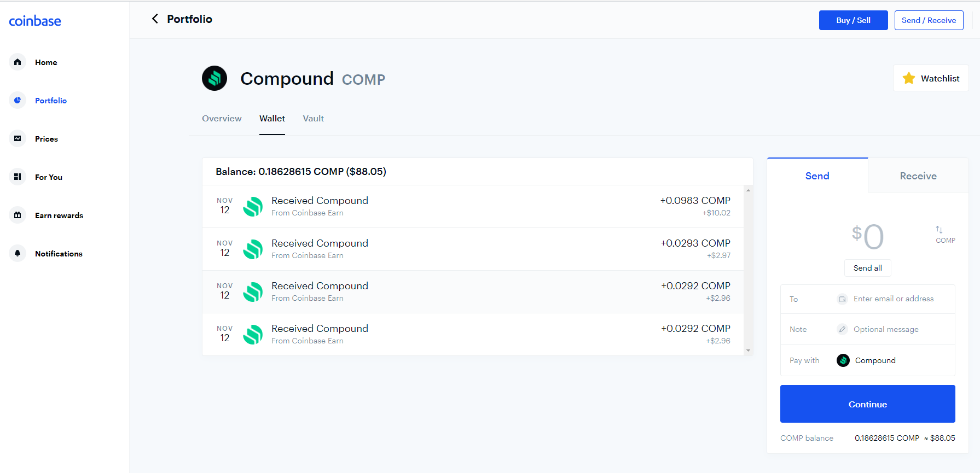Click the blue Continue button
The width and height of the screenshot is (980, 473).
[867, 404]
